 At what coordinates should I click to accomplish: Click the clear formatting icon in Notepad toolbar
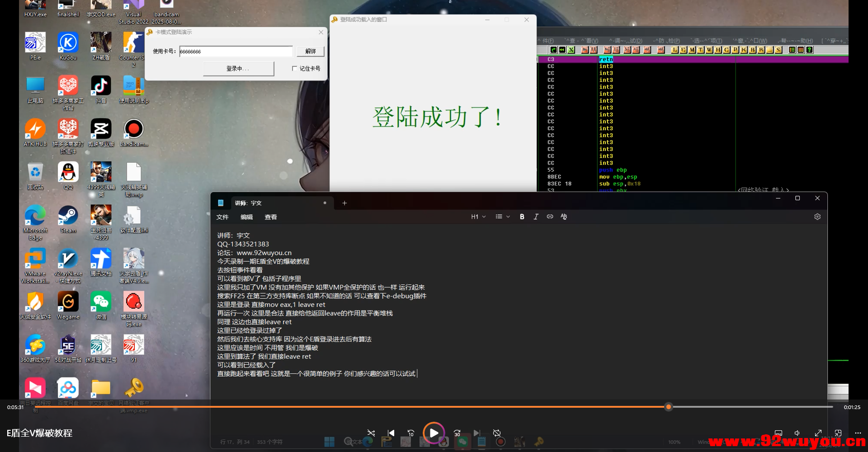point(563,217)
